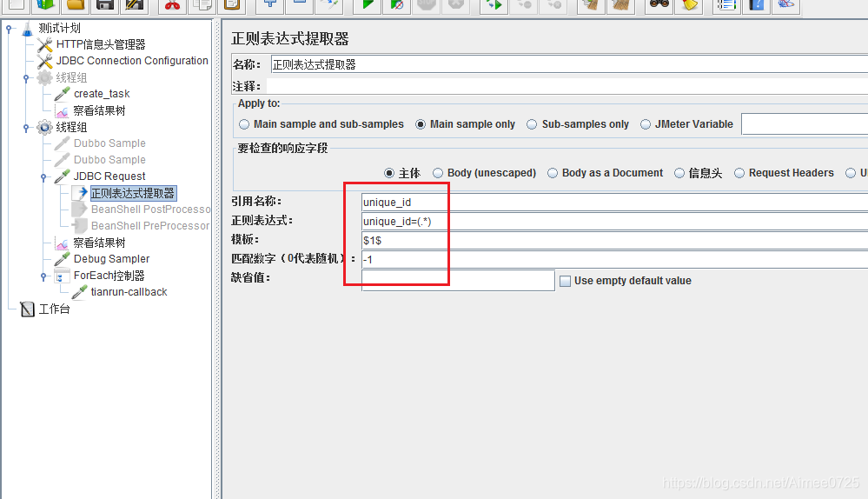Viewport: 868px width, 499px height.
Task: Collapse the disabled 线程组 node
Action: point(26,78)
